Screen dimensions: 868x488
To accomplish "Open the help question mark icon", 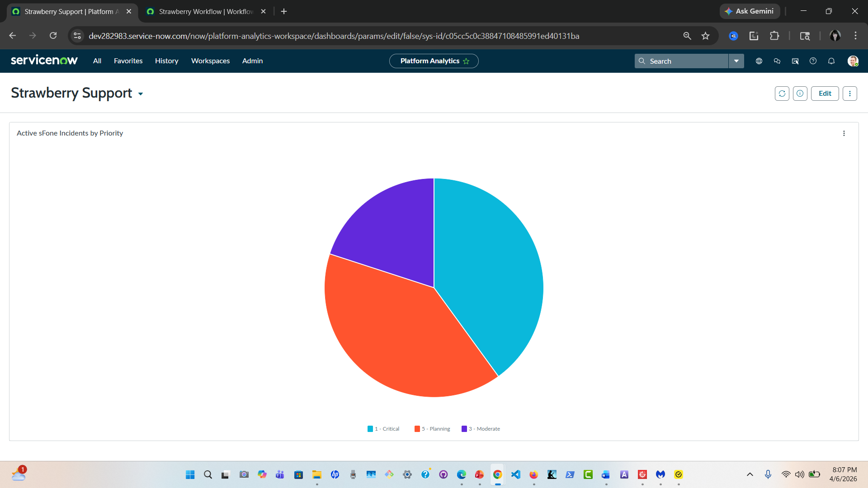I will click(x=813, y=61).
